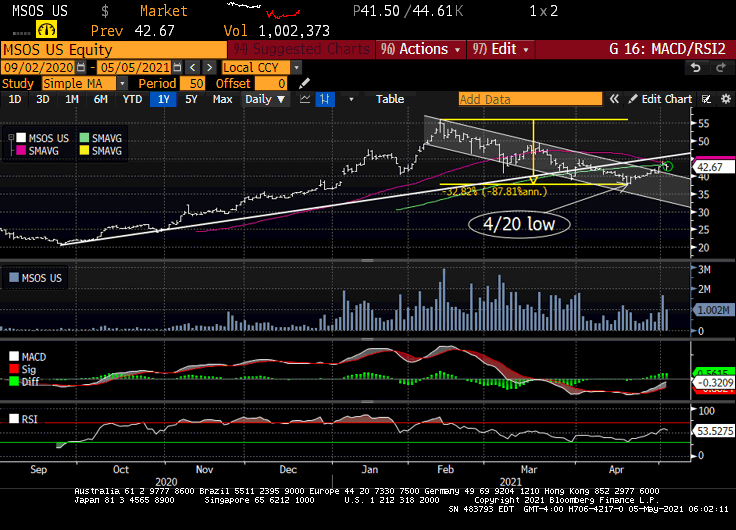This screenshot has width=736, height=530.
Task: Click the 1.002M volume axis label
Action: point(713,310)
